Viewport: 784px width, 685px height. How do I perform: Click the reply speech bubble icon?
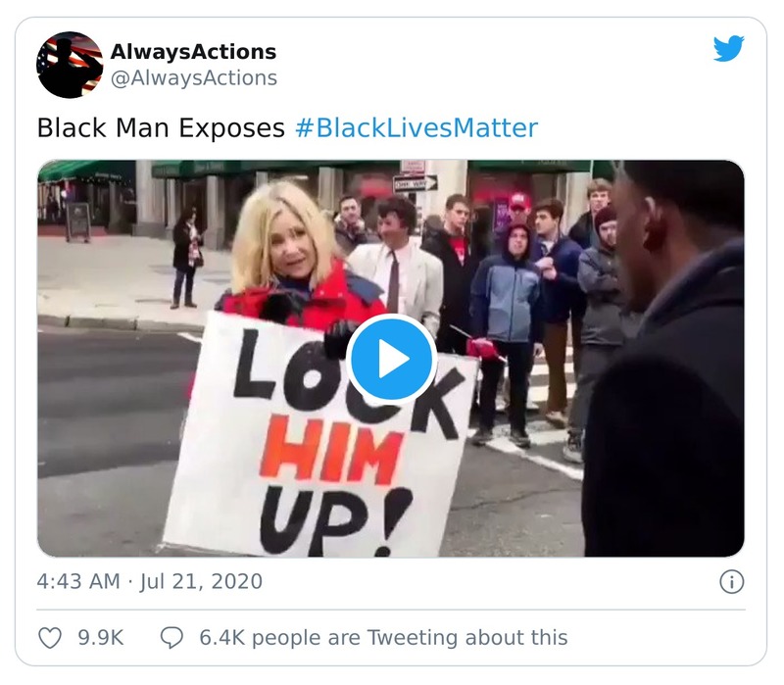coord(171,638)
